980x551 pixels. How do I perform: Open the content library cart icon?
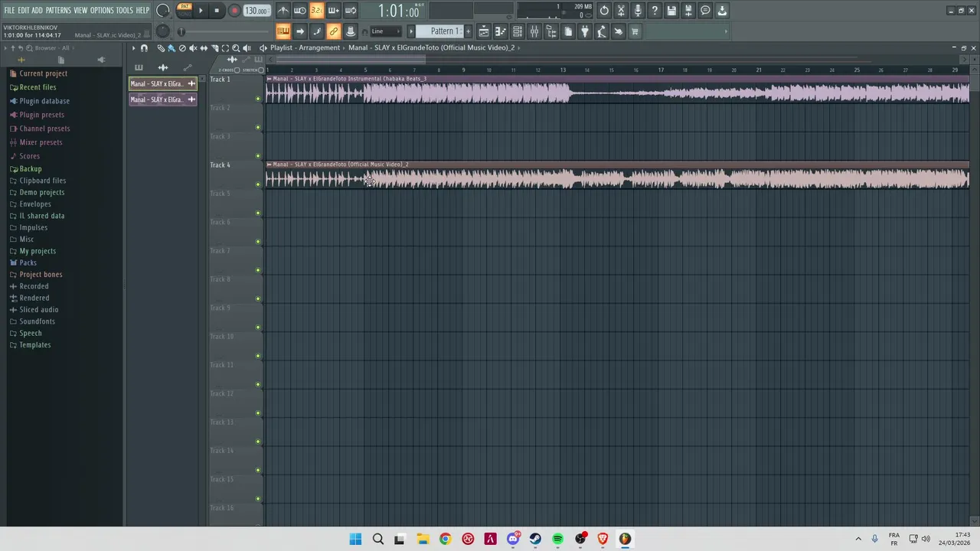(x=635, y=31)
